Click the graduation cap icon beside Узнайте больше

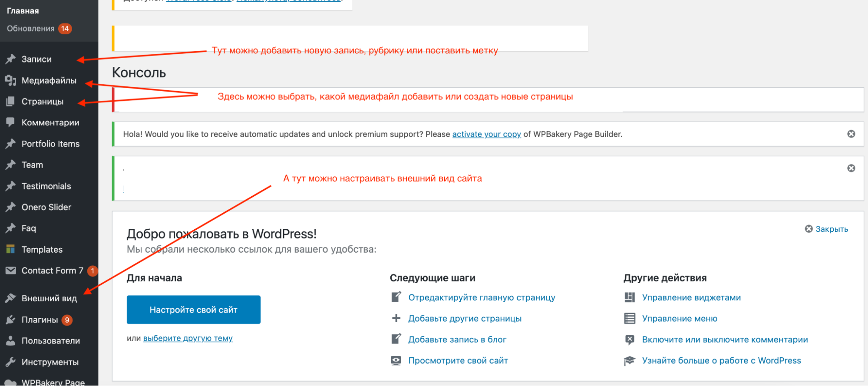click(x=630, y=361)
